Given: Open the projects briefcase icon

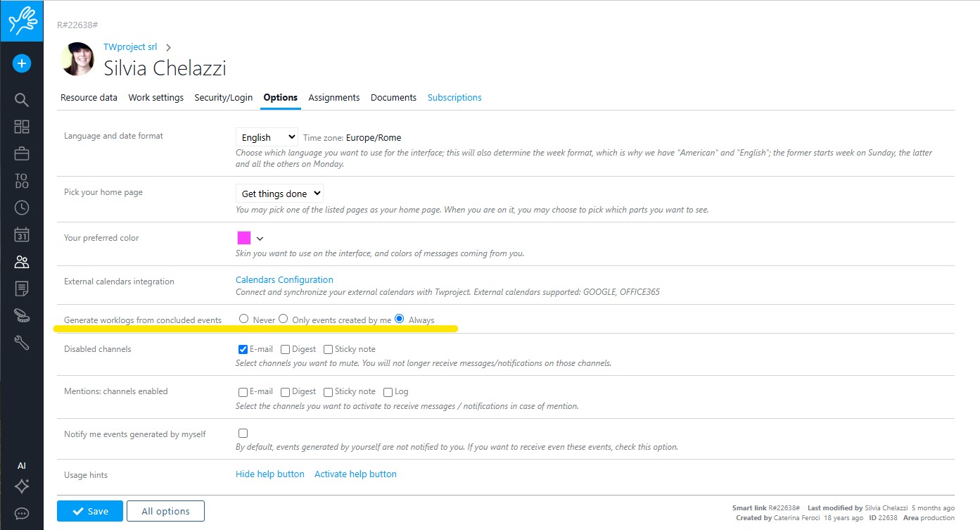Looking at the screenshot, I should tap(22, 153).
